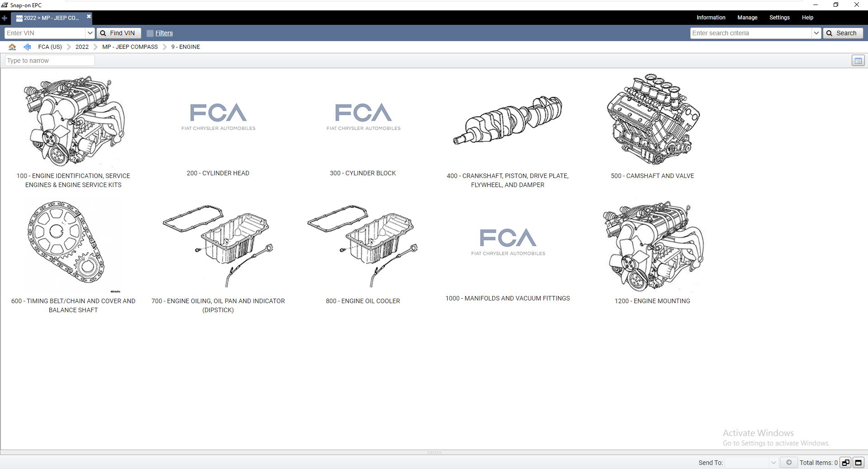Focus the Enter search criteria field
The height and width of the screenshot is (469, 868).
tap(751, 33)
